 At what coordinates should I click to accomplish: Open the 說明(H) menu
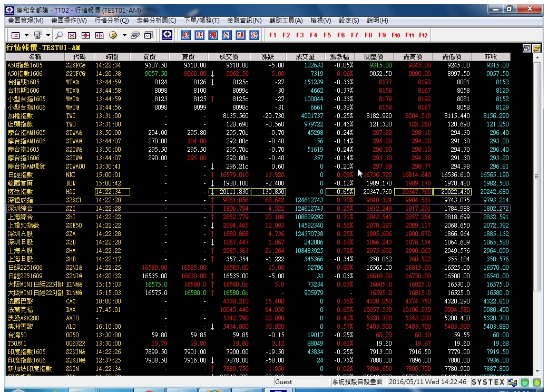click(x=377, y=21)
